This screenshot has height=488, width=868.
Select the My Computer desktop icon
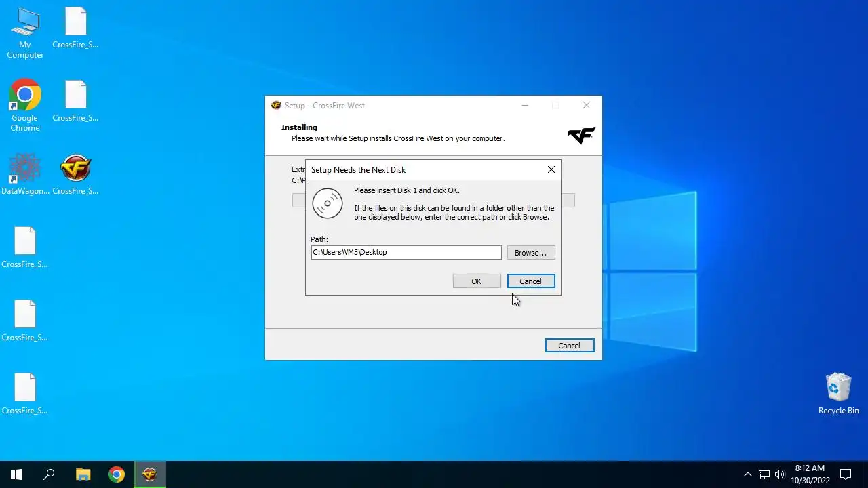(25, 33)
